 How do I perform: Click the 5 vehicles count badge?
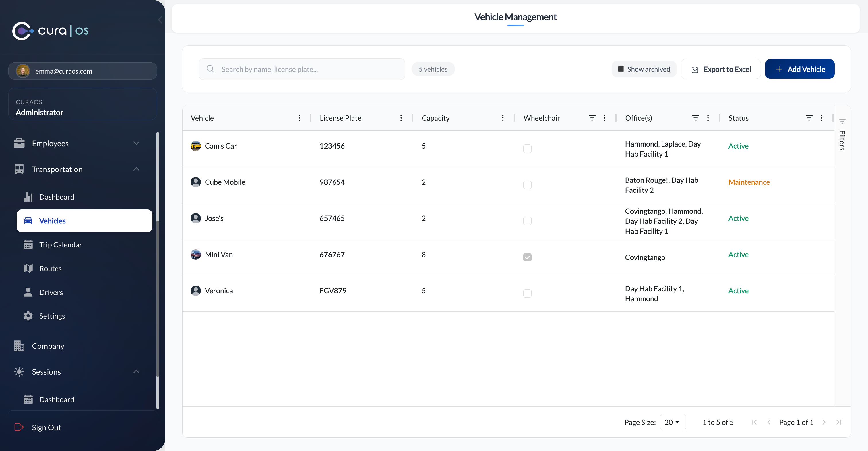point(433,69)
